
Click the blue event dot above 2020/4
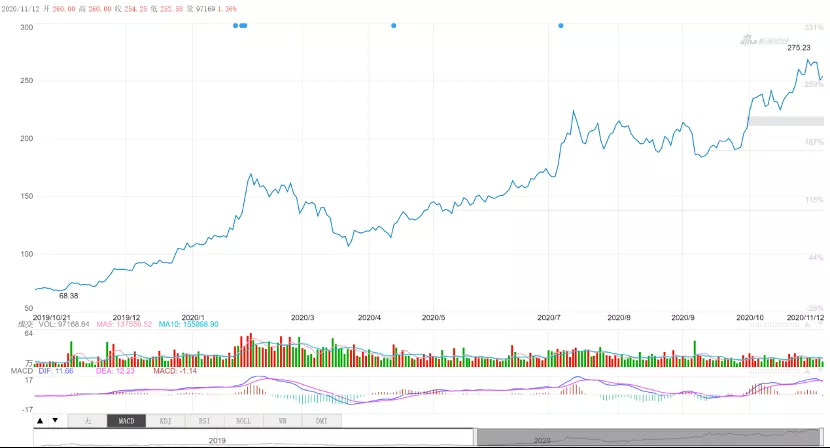(393, 25)
